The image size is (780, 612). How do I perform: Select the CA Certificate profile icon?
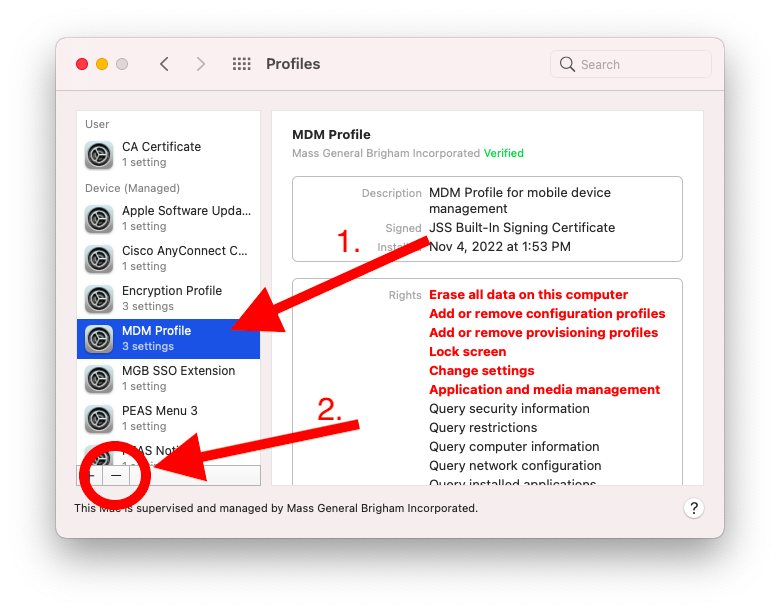click(99, 155)
